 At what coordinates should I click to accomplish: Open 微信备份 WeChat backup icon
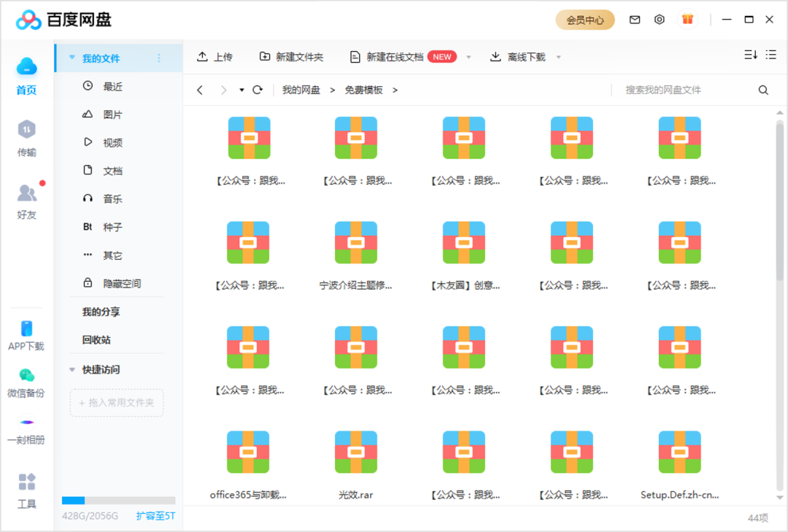(27, 376)
